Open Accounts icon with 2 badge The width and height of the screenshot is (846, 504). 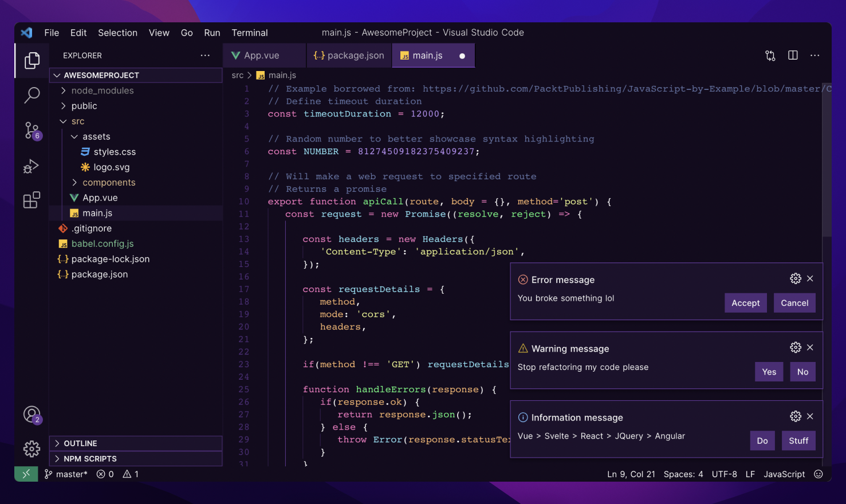32,414
